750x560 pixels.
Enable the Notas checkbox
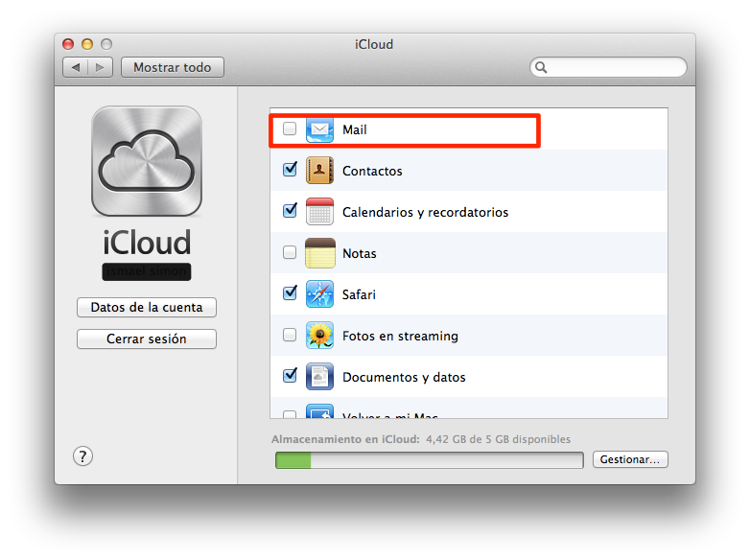click(290, 252)
